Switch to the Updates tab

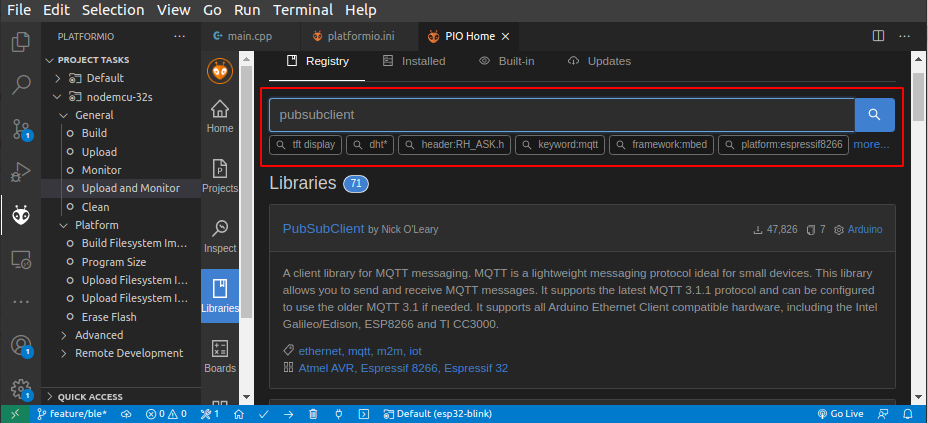point(600,61)
